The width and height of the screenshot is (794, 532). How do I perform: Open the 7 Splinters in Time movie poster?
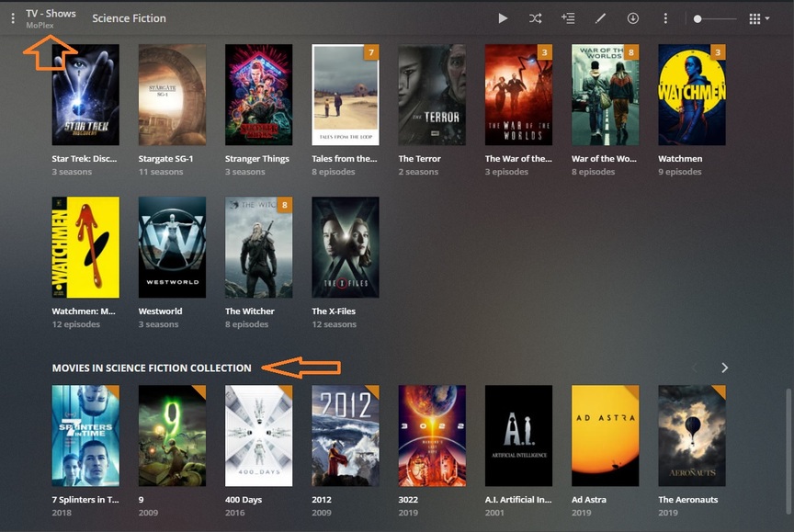pyautogui.click(x=85, y=436)
